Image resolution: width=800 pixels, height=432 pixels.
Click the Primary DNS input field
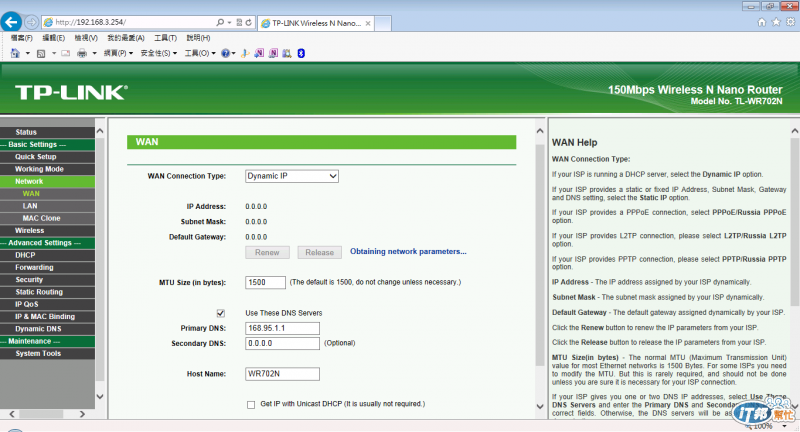pos(283,328)
